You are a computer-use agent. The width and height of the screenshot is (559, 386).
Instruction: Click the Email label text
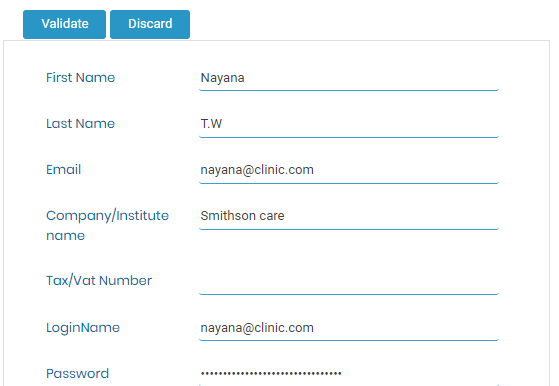(64, 170)
